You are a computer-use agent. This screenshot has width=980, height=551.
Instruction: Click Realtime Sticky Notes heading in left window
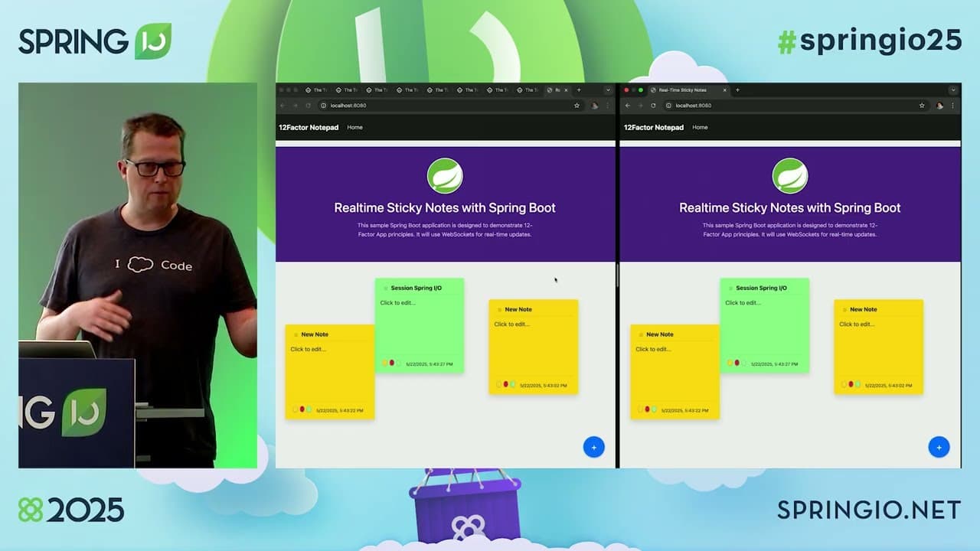point(445,207)
